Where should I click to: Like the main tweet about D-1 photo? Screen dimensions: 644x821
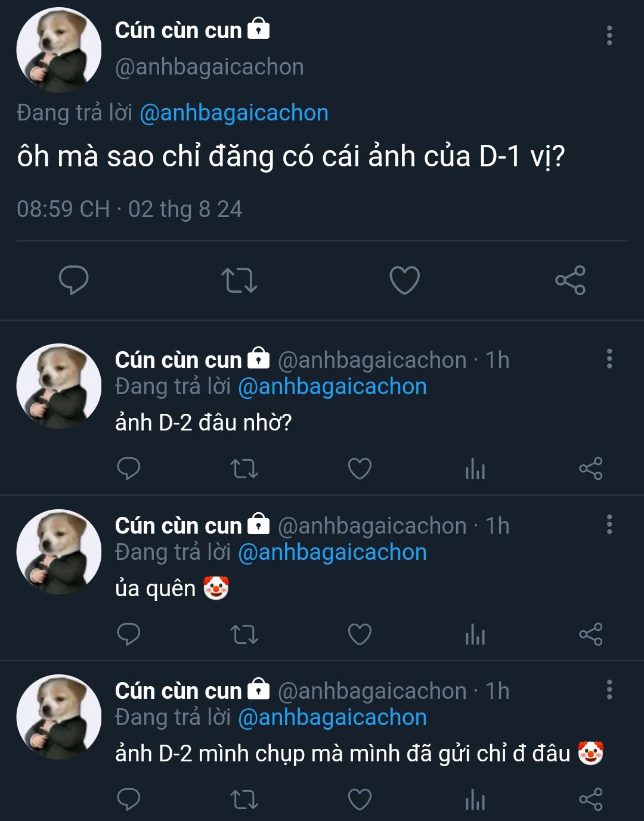404,280
